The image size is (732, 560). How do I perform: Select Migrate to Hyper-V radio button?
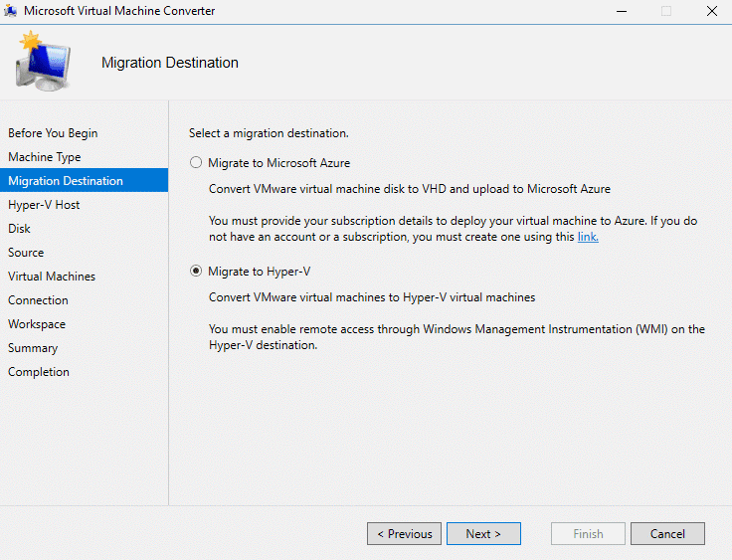[x=197, y=272]
